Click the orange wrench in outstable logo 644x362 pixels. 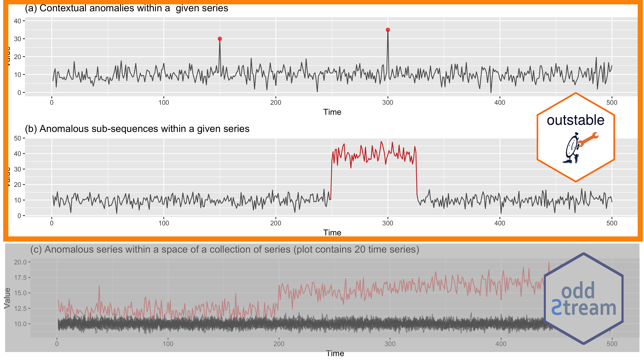588,140
